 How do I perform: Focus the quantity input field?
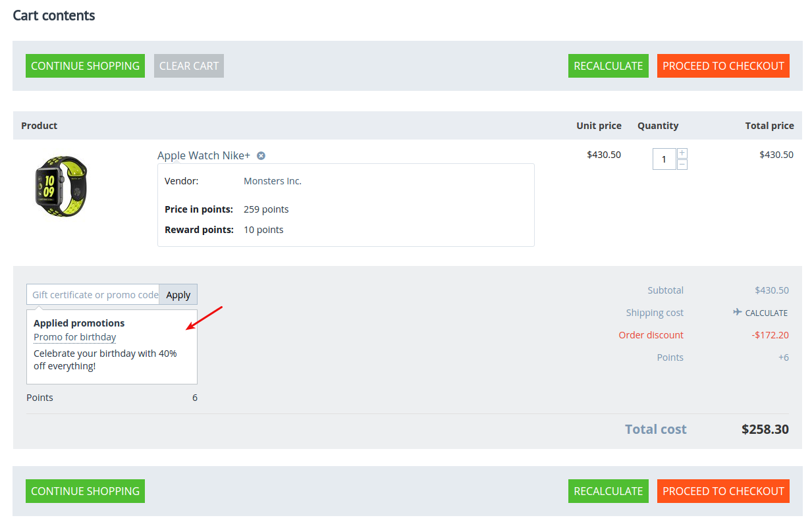pyautogui.click(x=664, y=159)
